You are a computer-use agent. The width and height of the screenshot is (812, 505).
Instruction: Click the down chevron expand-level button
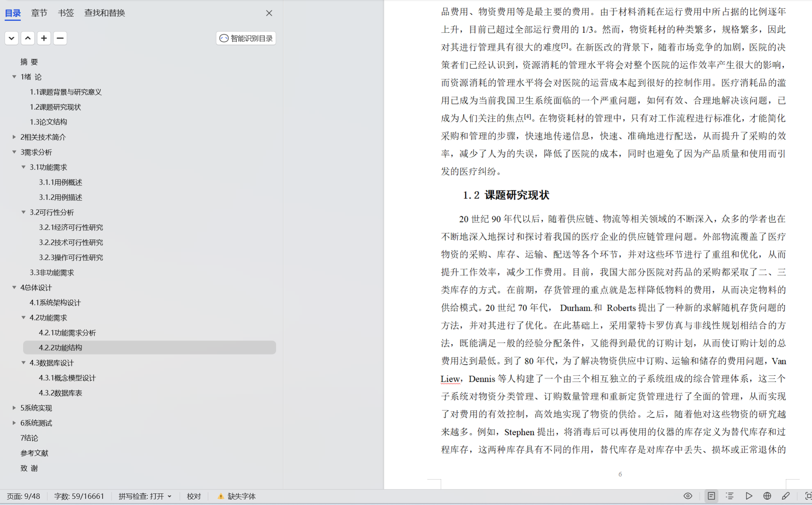(x=12, y=38)
